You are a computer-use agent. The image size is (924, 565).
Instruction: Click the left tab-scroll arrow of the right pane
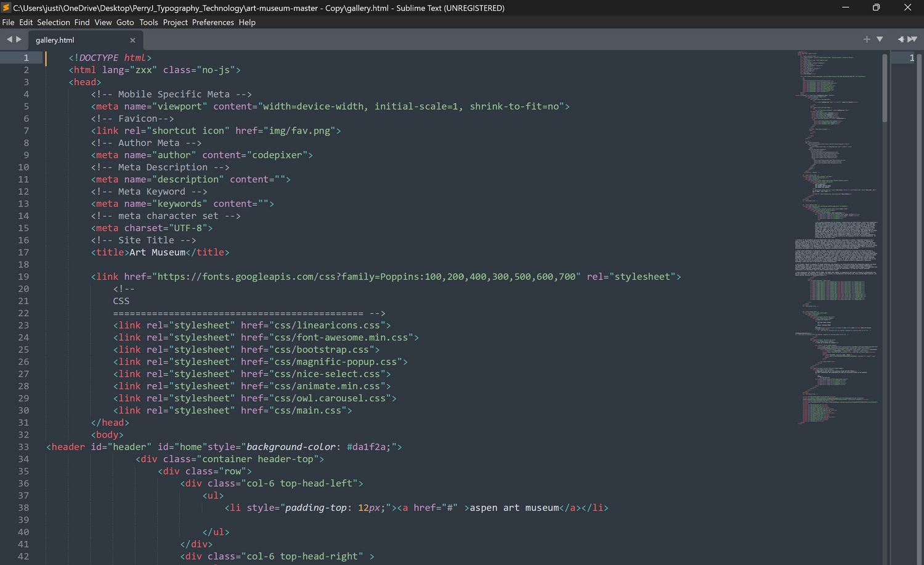coord(901,39)
